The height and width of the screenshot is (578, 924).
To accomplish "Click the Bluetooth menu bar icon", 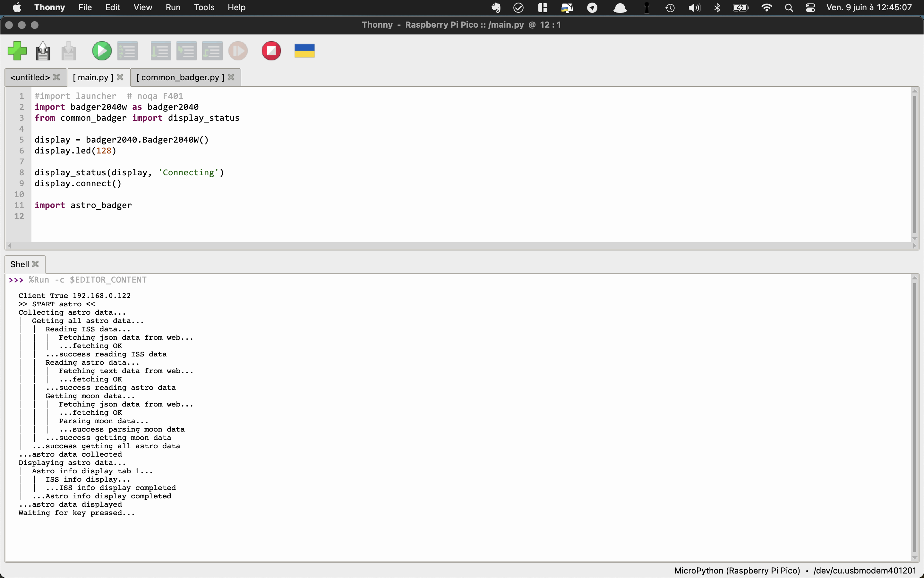I will pyautogui.click(x=717, y=7).
